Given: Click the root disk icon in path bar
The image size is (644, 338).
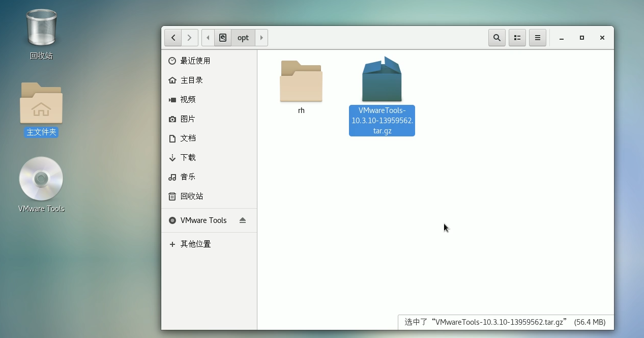Looking at the screenshot, I should pyautogui.click(x=223, y=38).
